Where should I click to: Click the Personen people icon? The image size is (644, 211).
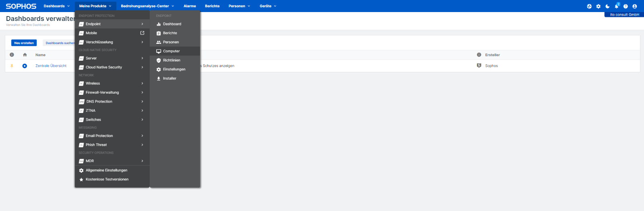click(x=159, y=42)
